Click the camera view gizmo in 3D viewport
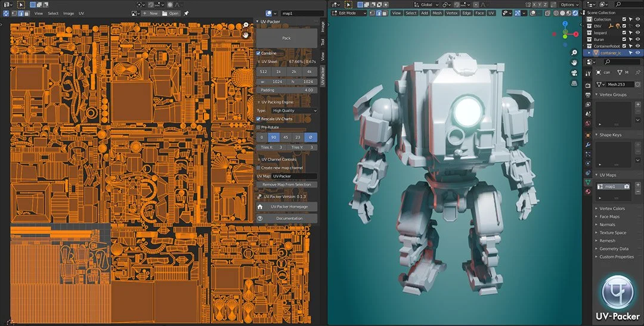 click(x=574, y=73)
